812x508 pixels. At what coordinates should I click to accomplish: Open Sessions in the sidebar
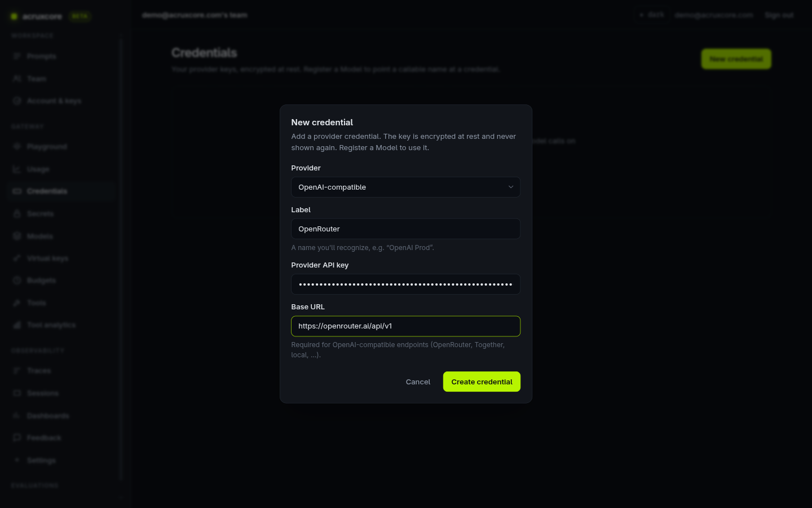(62, 393)
